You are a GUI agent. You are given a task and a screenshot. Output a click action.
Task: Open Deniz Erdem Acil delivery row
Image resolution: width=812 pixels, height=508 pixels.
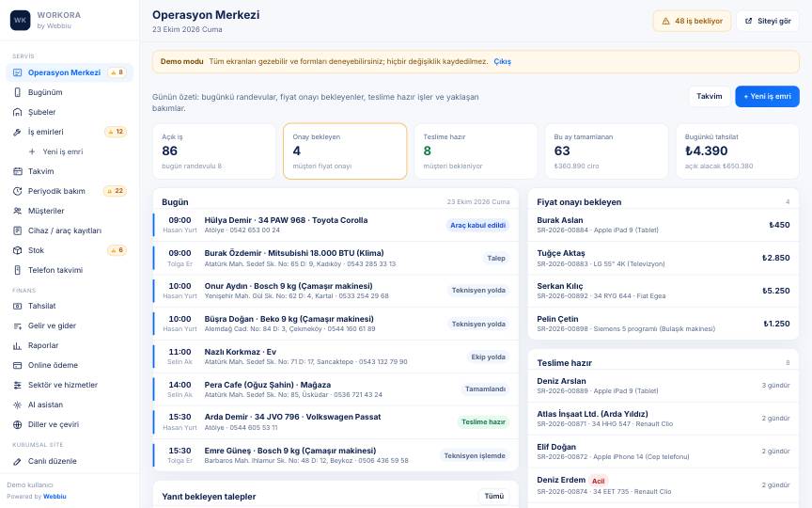(x=664, y=485)
